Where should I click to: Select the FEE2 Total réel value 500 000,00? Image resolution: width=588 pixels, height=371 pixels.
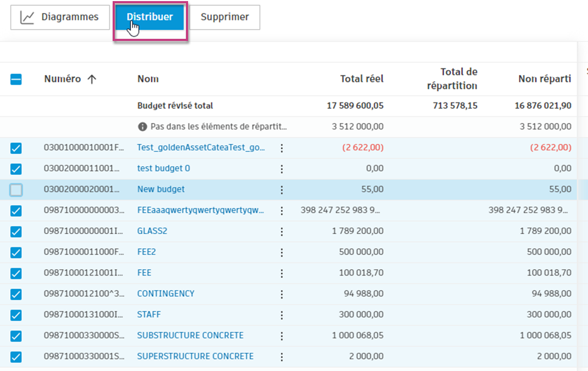coord(362,252)
